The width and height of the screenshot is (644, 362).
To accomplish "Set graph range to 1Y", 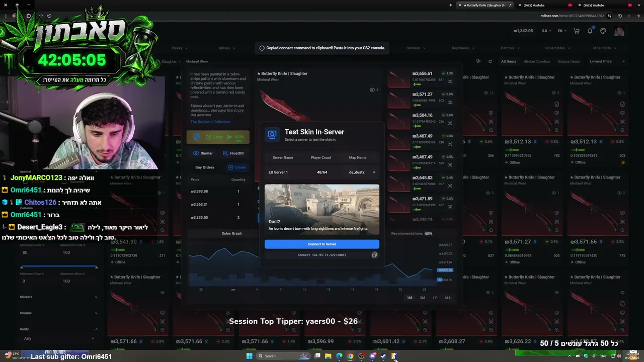I will coord(435,298).
